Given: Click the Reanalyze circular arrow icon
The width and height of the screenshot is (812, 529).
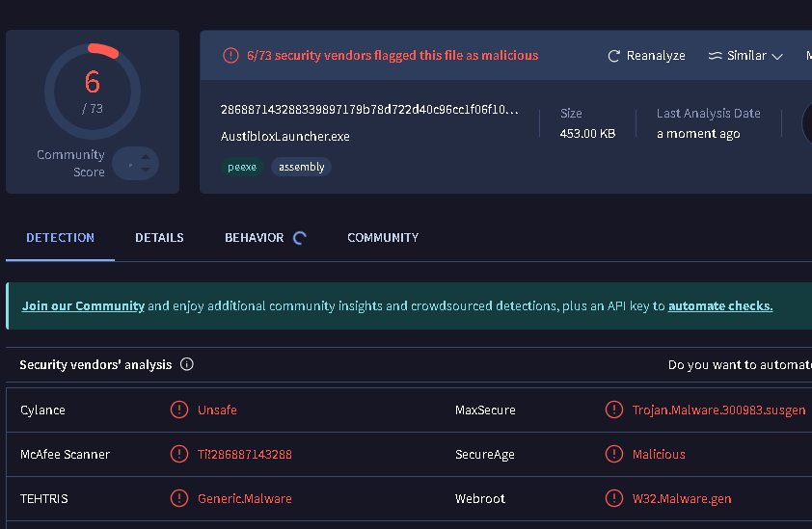Looking at the screenshot, I should [613, 56].
